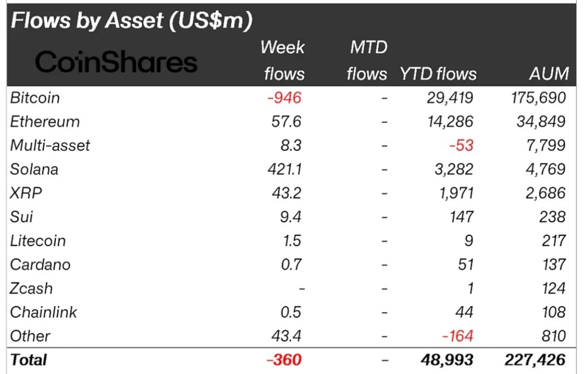Select Cardano's 137 AUM value
Image resolution: width=588 pixels, height=374 pixels.
[x=554, y=264]
